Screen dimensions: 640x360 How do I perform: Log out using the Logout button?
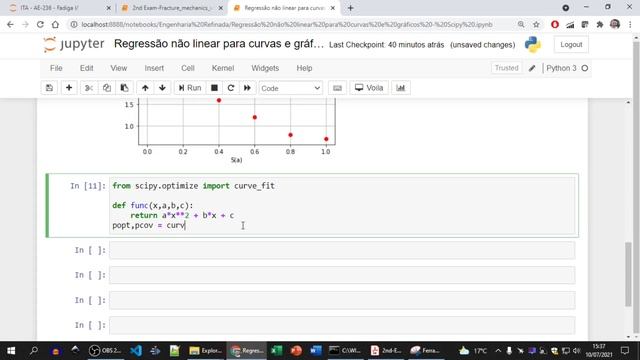(x=571, y=44)
